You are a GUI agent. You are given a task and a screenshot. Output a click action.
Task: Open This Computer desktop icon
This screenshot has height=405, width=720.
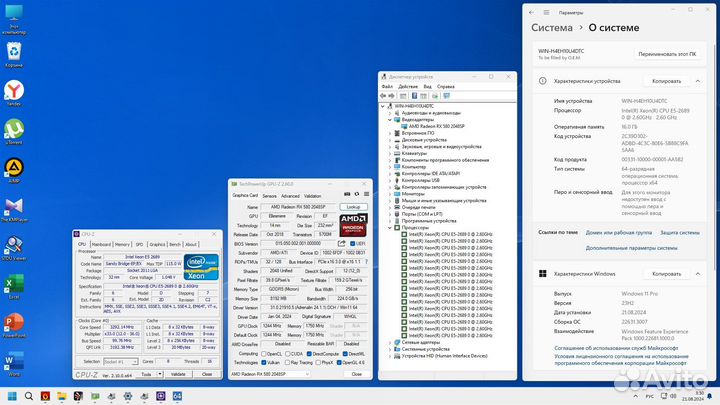pos(14,19)
